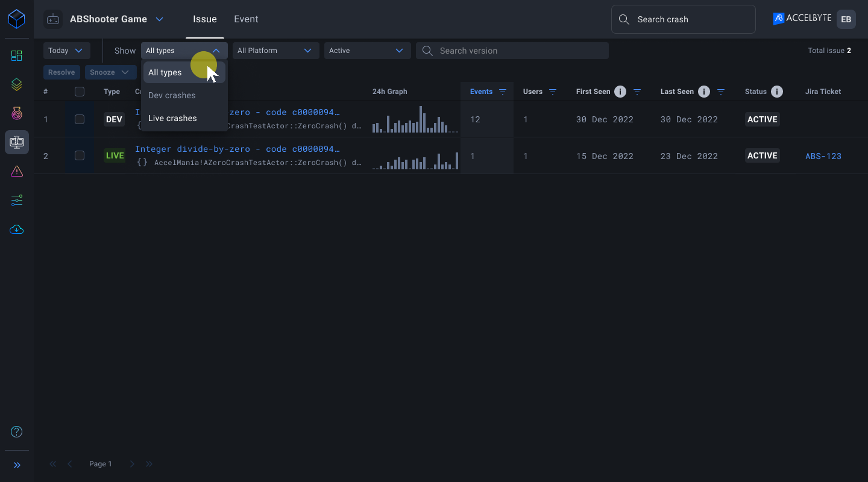
Task: Collapse the All types dropdown
Action: (184, 51)
